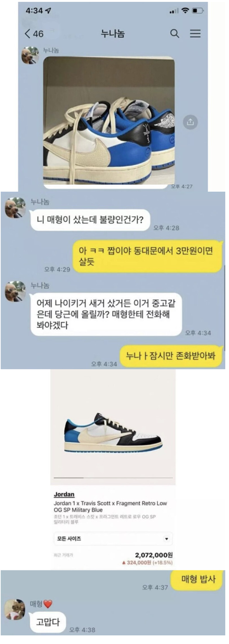Tap the Jordan 1 x Travis Scott product title
This screenshot has width=229, height=644.
click(110, 507)
